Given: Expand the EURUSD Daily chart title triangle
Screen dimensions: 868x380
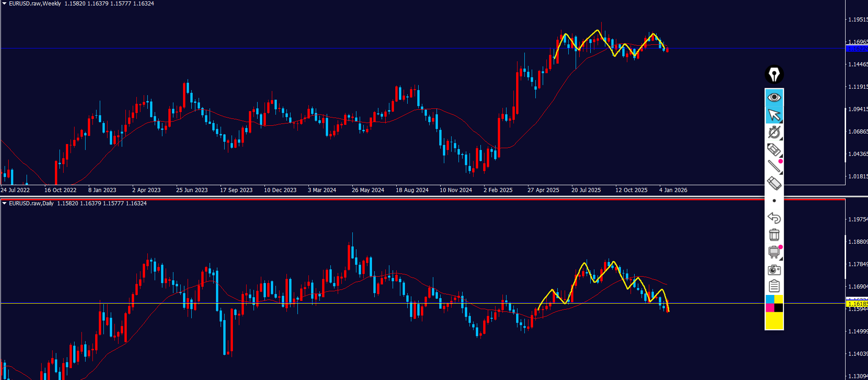Looking at the screenshot, I should pos(4,203).
